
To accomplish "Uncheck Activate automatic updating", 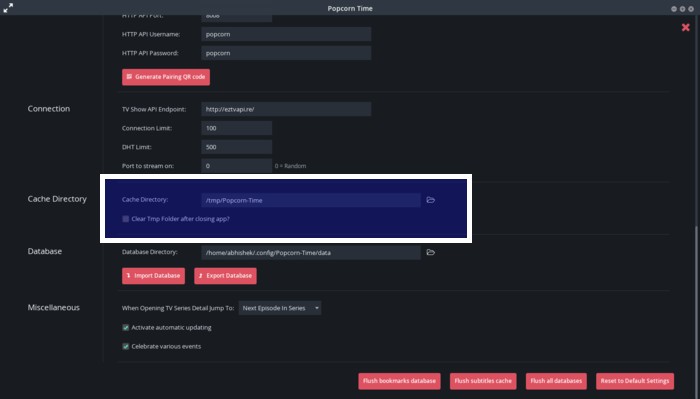I will (125, 327).
